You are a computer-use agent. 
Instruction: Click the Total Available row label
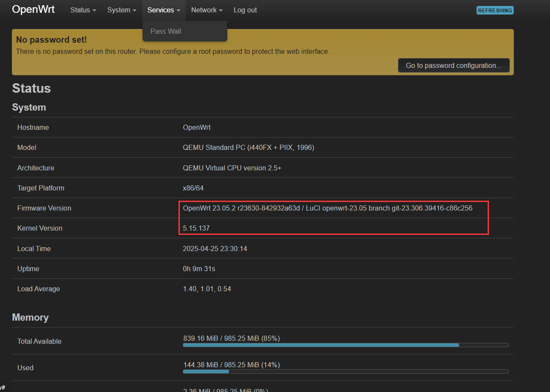click(x=39, y=341)
